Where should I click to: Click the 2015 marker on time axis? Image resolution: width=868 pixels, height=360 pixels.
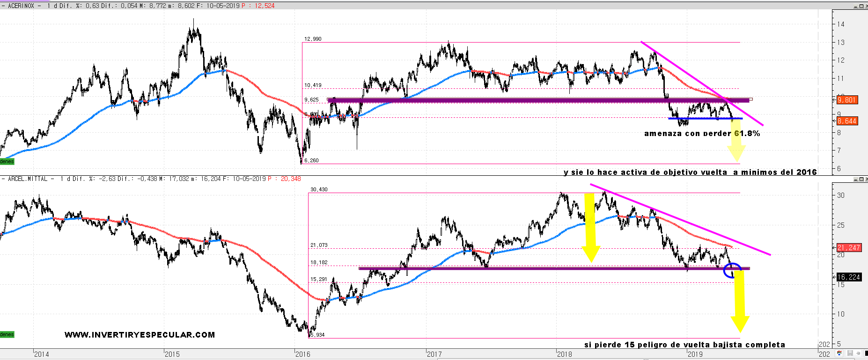[172, 354]
